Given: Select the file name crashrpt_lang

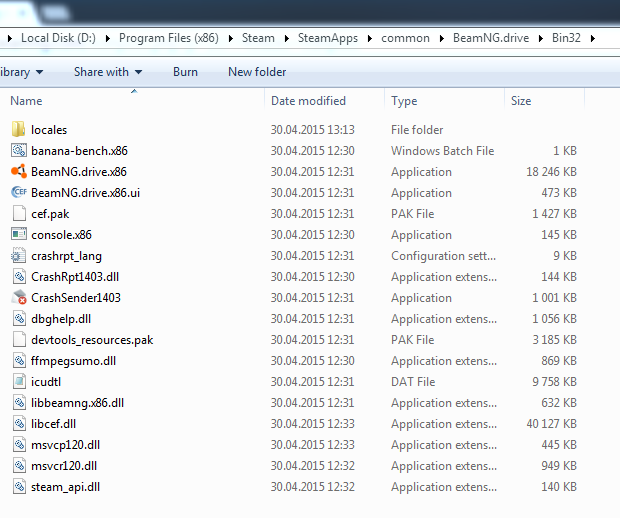Looking at the screenshot, I should coord(66,256).
